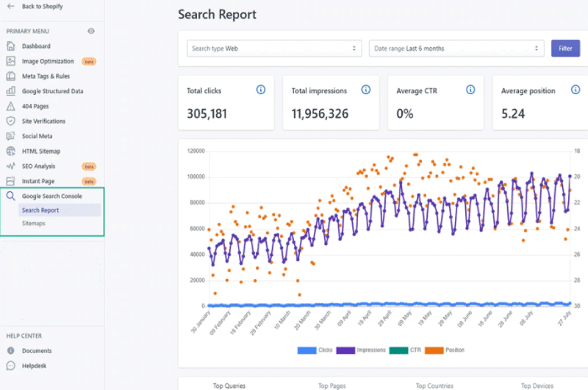Toggle the Impressions legend purple swatch
This screenshot has width=588, height=390.
[x=345, y=350]
